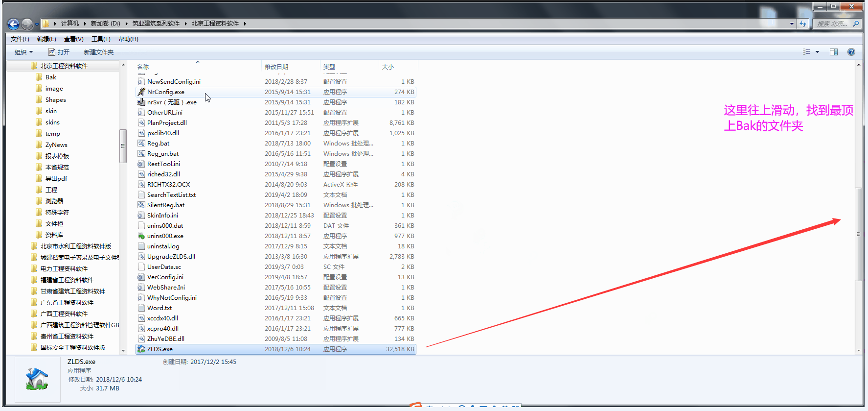Select 广东省工程资料软件 folder in tree
This screenshot has width=868, height=411.
pos(67,303)
